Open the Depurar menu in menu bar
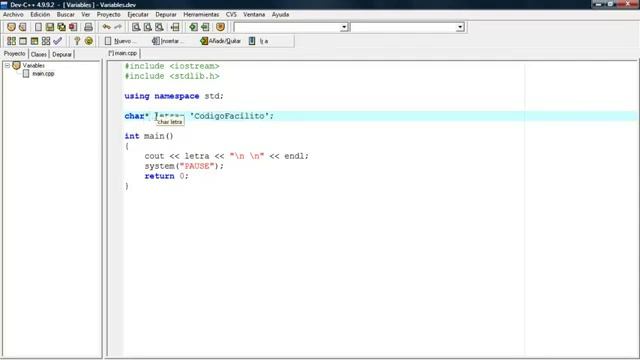 point(166,14)
